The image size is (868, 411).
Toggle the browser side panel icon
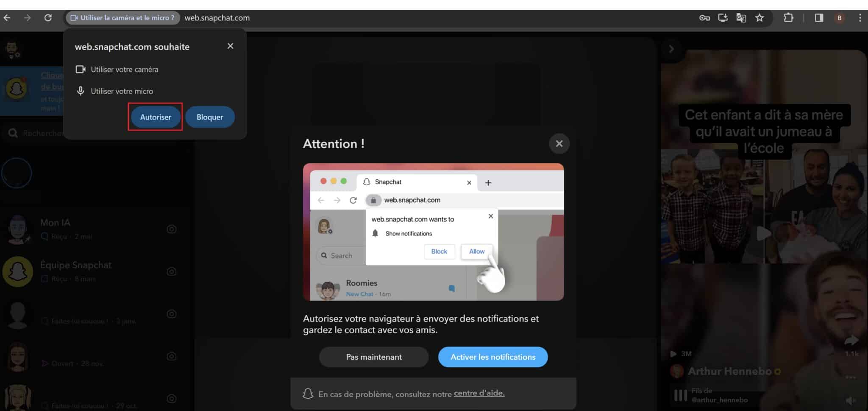pyautogui.click(x=819, y=18)
